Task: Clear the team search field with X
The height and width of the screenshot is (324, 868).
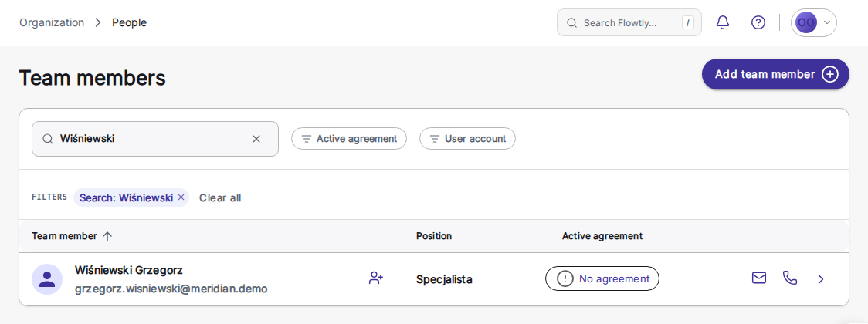Action: tap(256, 139)
